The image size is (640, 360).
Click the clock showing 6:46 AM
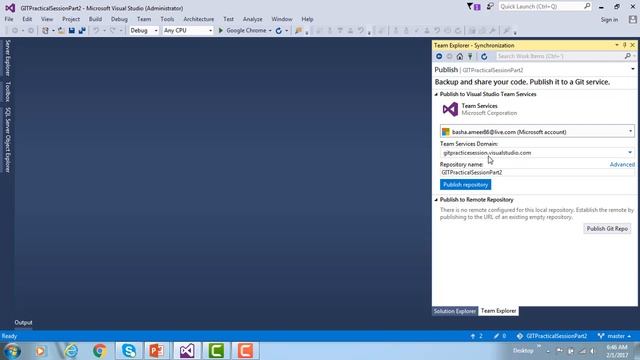617,347
